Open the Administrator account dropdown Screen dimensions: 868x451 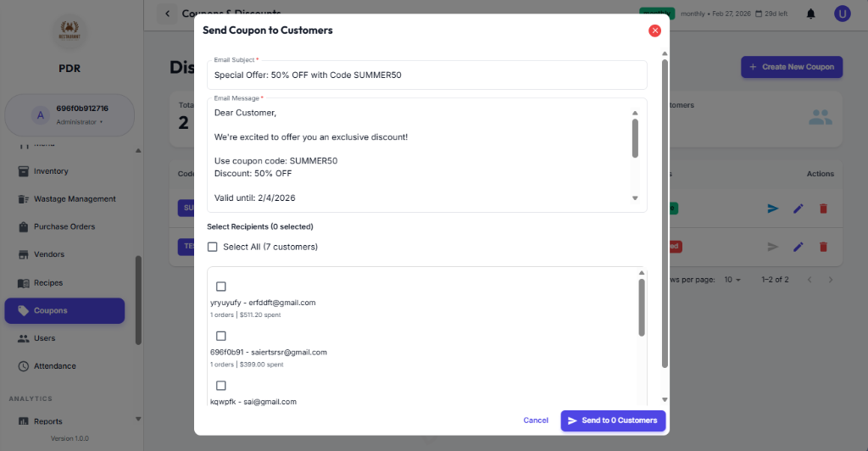point(70,115)
